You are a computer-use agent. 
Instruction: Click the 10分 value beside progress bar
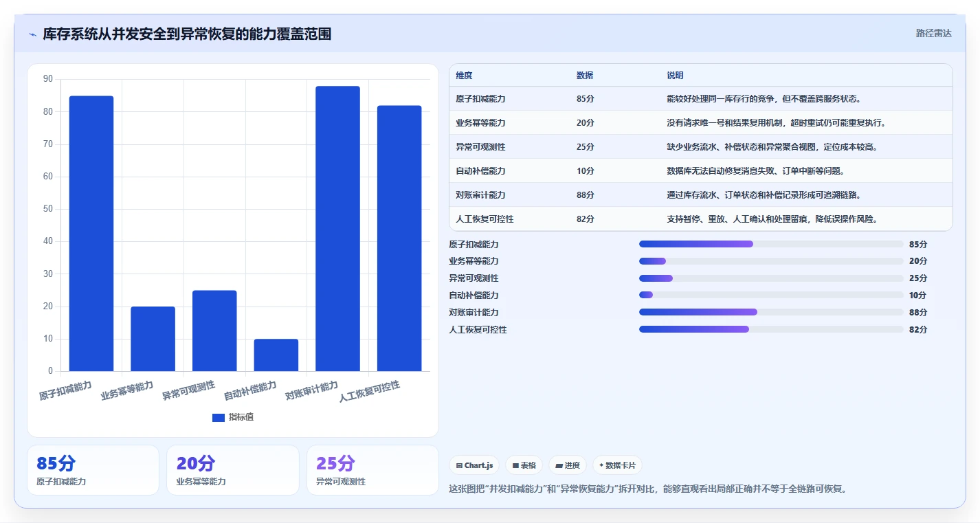point(918,296)
